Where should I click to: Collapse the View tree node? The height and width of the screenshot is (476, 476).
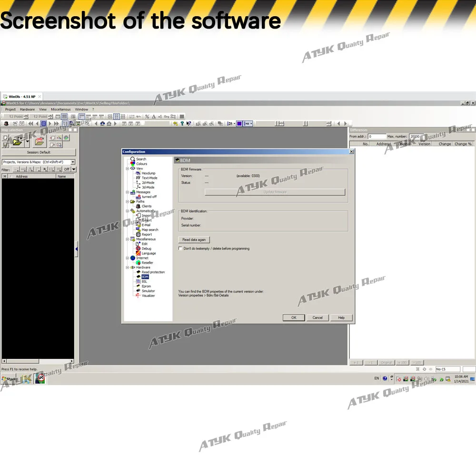128,169
